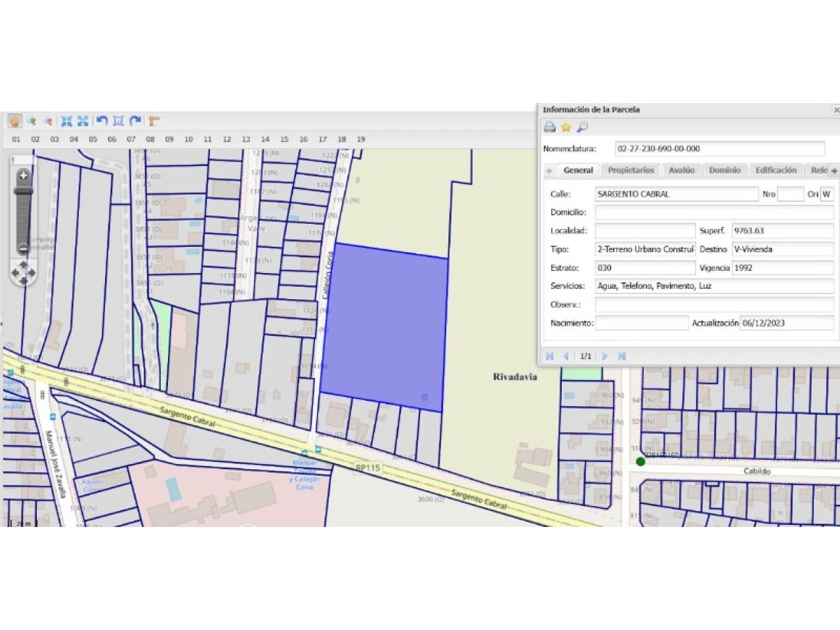The image size is (840, 630).
Task: Switch to the Propietarios tab
Action: 631,171
